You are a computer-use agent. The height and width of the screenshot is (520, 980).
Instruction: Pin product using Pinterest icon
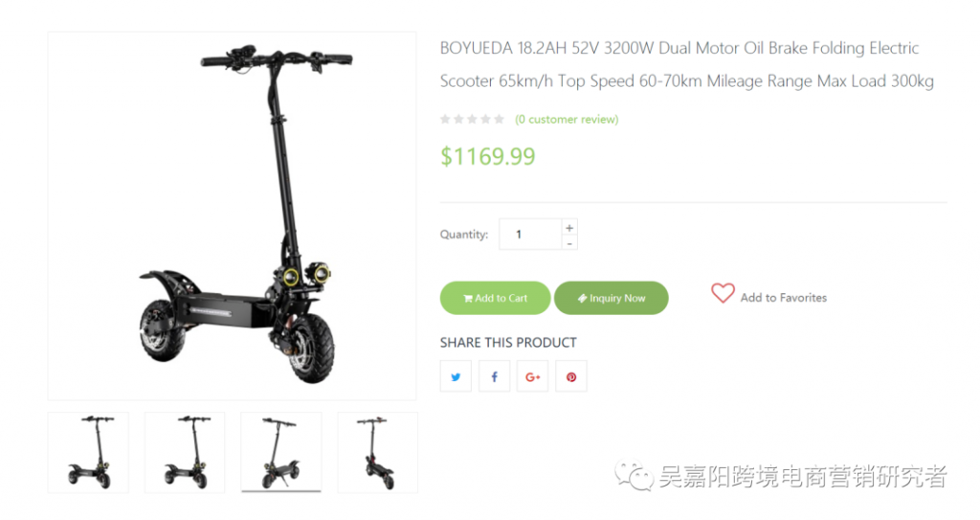pos(571,376)
